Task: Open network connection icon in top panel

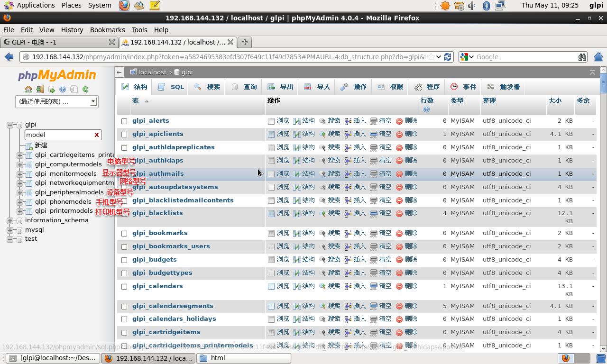Action: pos(500,6)
